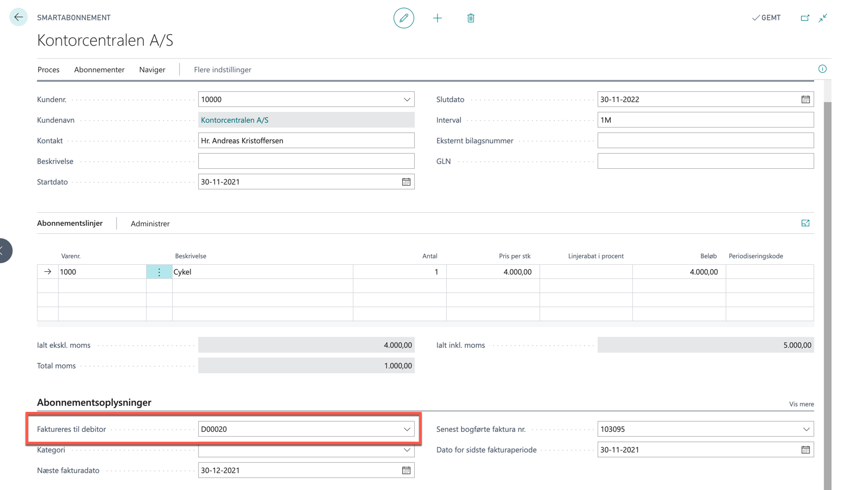Open calendar for Dato for sidste fakturaperiode
Screen dimensions: 868x490
tap(806, 450)
